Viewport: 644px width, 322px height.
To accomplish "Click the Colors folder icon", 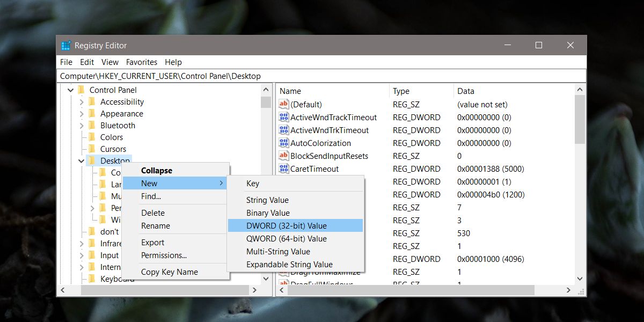I will pyautogui.click(x=92, y=137).
